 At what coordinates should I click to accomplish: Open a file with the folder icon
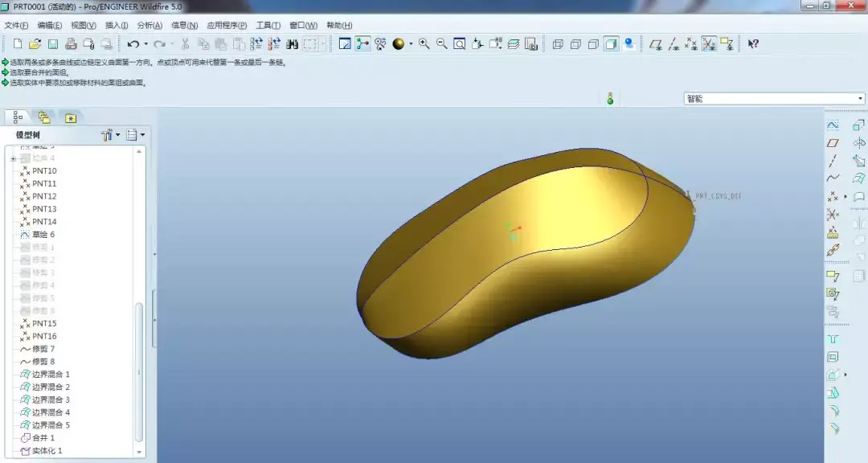tap(35, 43)
